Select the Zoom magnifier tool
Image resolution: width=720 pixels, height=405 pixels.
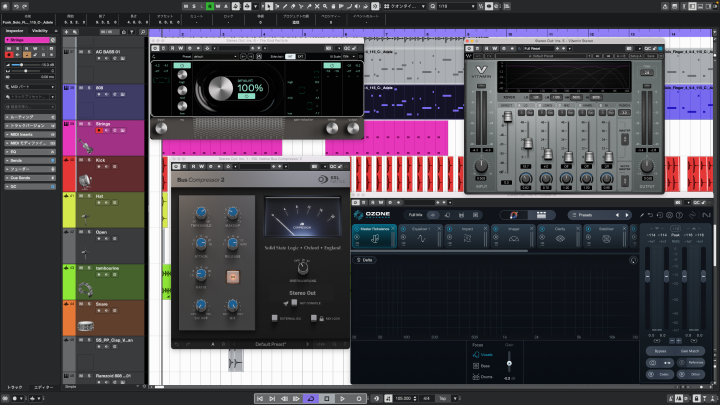click(x=325, y=6)
